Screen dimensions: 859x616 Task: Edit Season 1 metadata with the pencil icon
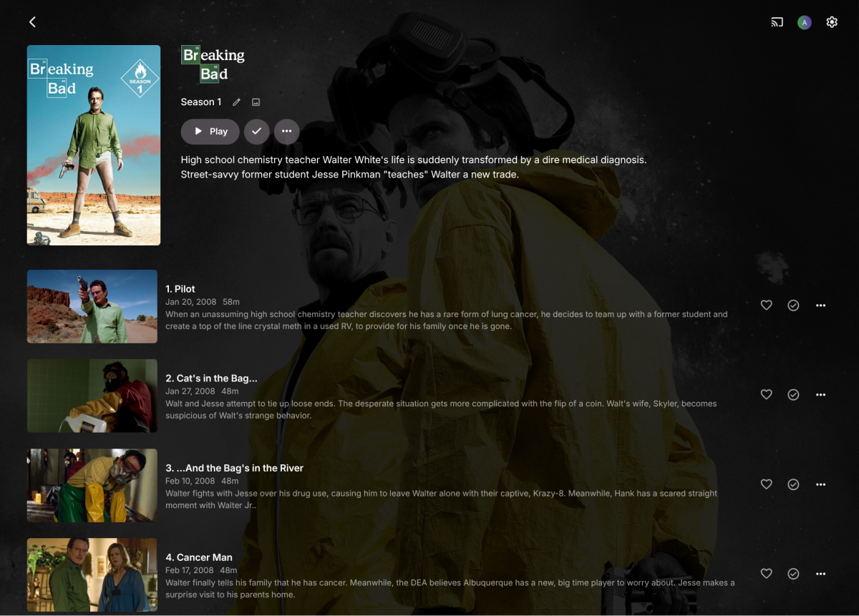tap(236, 102)
